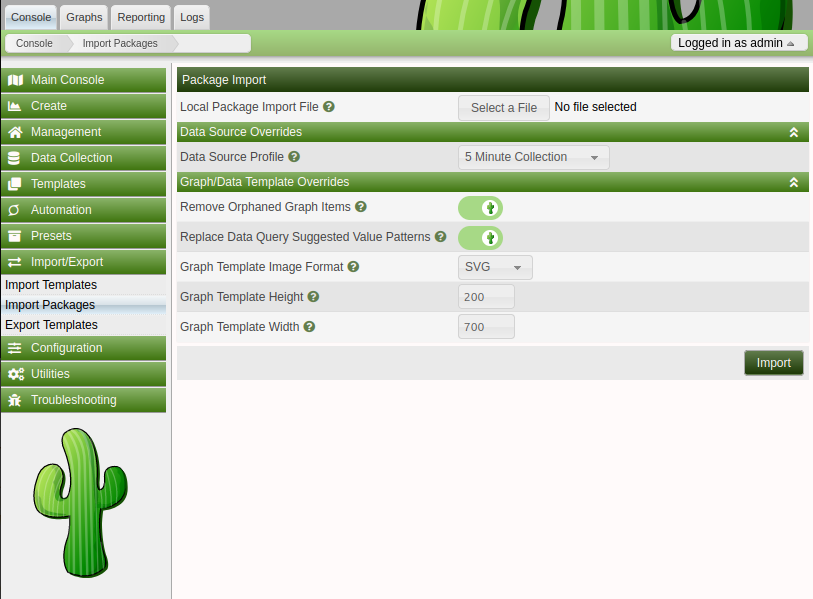The height and width of the screenshot is (599, 813).
Task: Switch to the Graphs tab
Action: (84, 17)
